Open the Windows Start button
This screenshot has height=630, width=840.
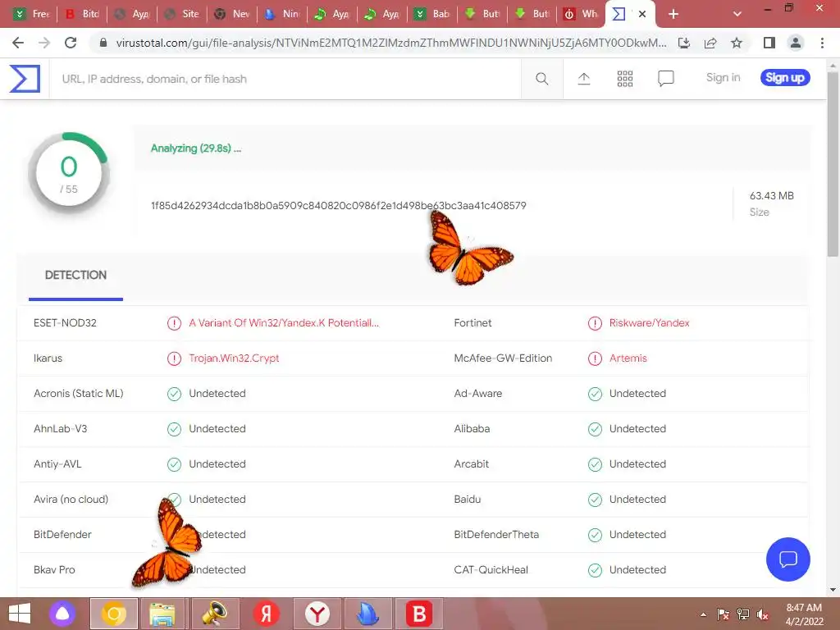point(20,614)
